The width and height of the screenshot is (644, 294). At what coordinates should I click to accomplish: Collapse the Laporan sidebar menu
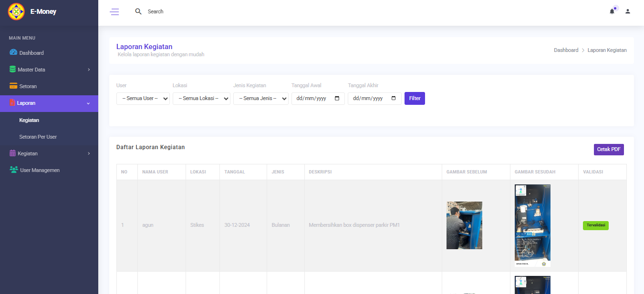[49, 103]
